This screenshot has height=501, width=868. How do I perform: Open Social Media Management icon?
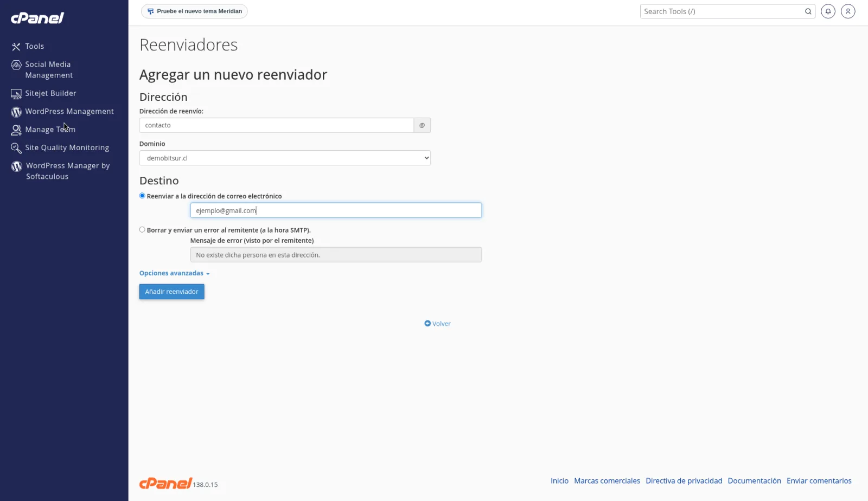(x=16, y=65)
